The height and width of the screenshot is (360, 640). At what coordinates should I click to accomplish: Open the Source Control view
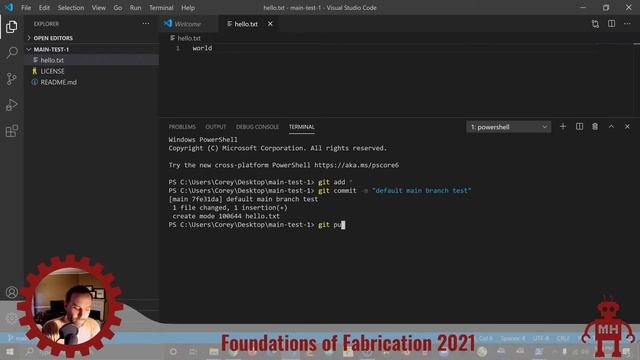[x=11, y=78]
